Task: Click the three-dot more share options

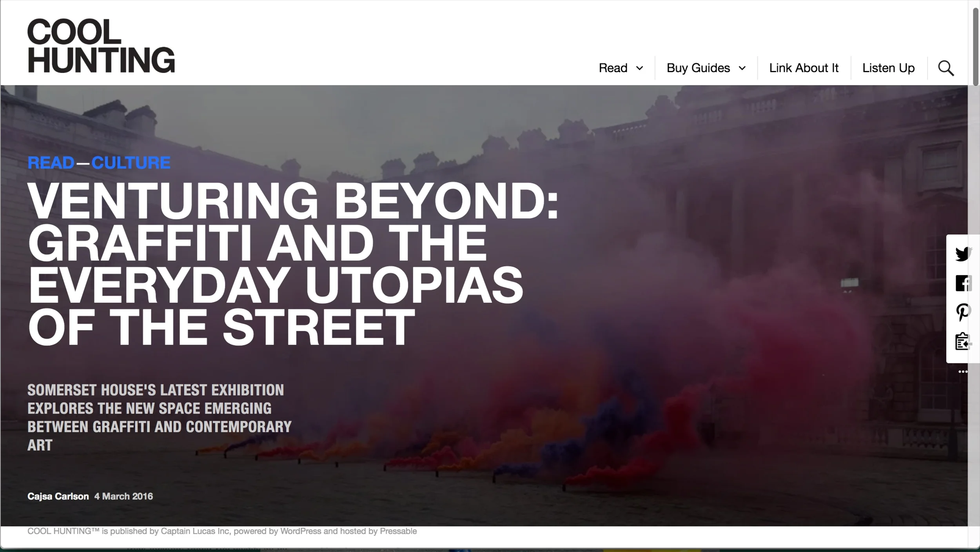Action: click(963, 372)
